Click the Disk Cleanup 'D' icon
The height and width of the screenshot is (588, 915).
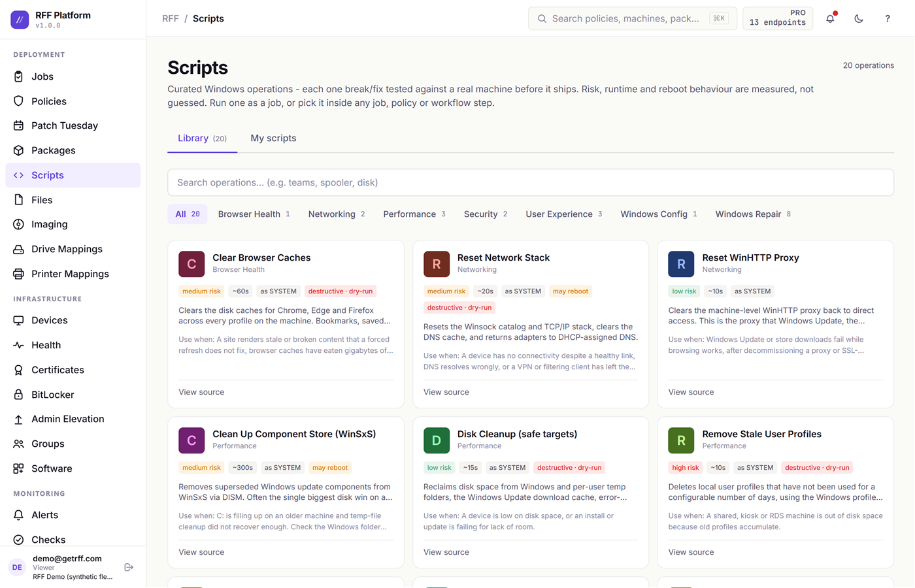(437, 440)
